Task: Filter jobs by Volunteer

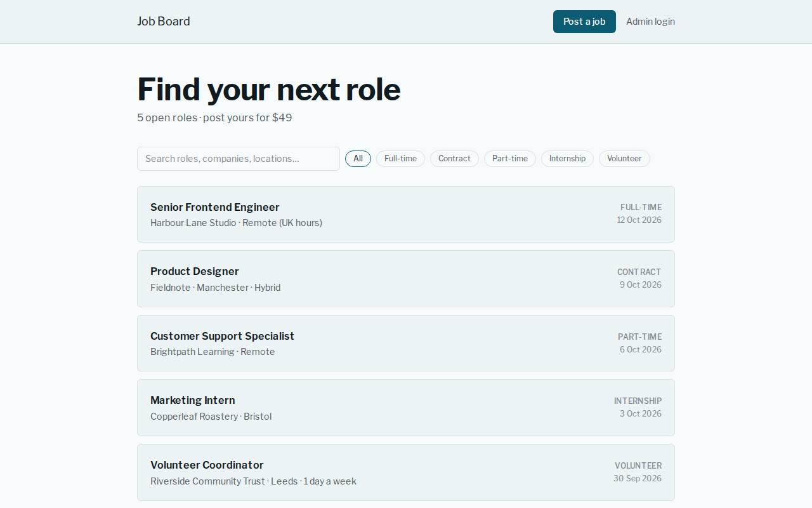Action: [x=624, y=159]
